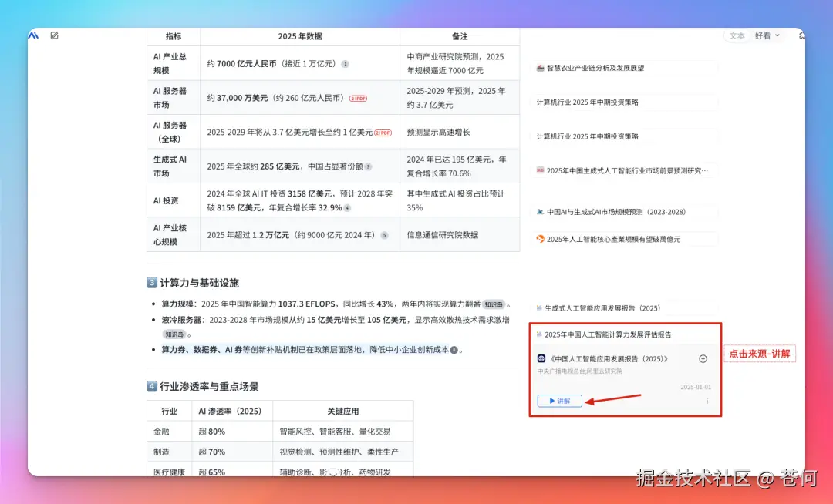This screenshot has height=504, width=833.
Task: Click the 知识岛 tag after 算力翻番
Action: pos(494,304)
